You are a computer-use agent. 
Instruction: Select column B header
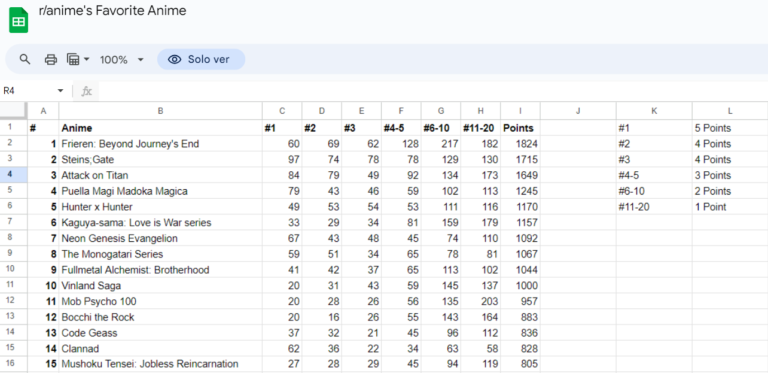(160, 111)
